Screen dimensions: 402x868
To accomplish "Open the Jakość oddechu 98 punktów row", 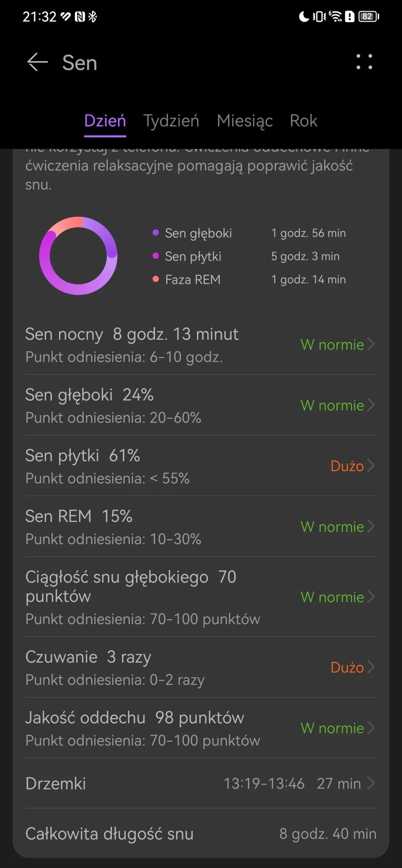I will [x=201, y=728].
